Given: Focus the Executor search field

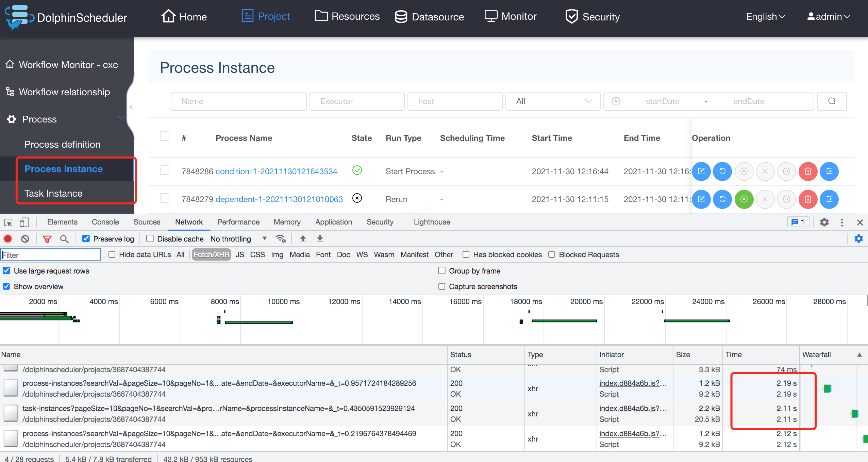Looking at the screenshot, I should click(x=357, y=101).
